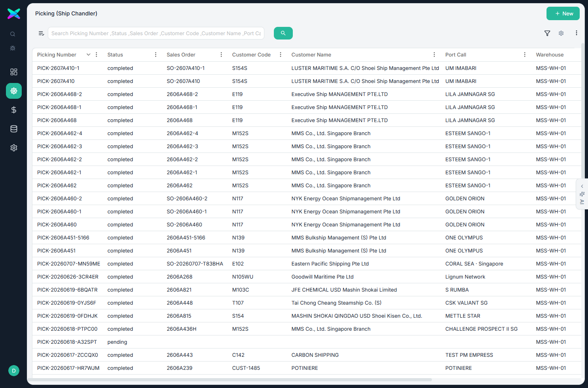Click the user avatar D
The width and height of the screenshot is (588, 388).
tap(14, 371)
